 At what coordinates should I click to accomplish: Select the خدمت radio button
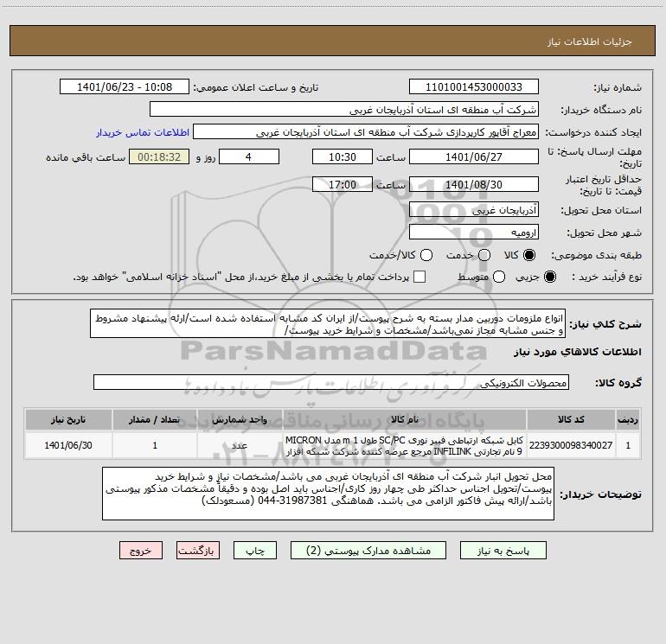484,255
